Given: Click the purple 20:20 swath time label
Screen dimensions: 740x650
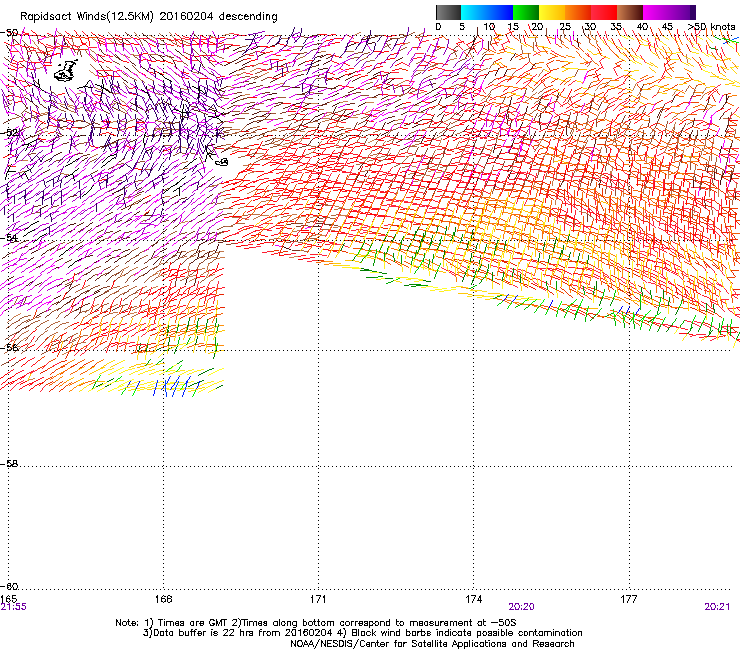Looking at the screenshot, I should point(521,607).
